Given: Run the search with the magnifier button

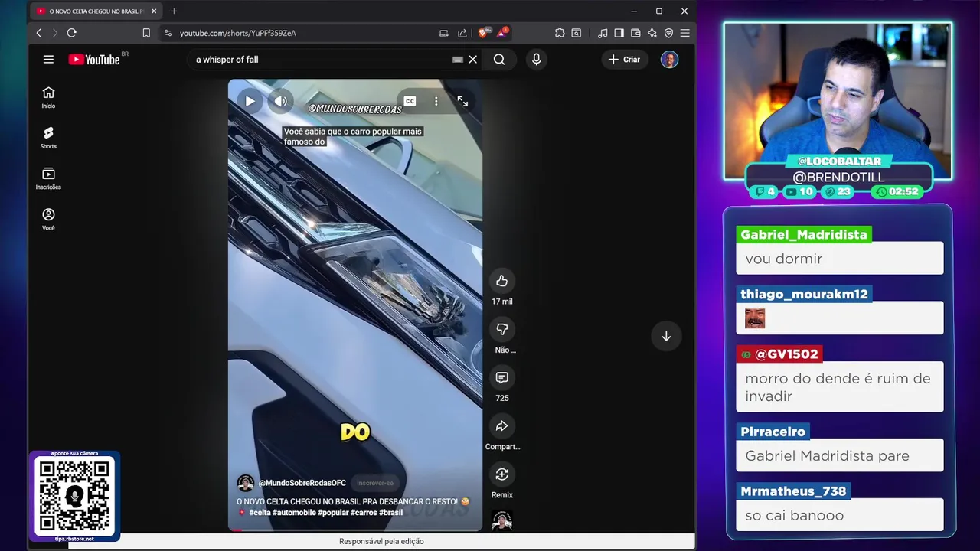Looking at the screenshot, I should pyautogui.click(x=499, y=60).
